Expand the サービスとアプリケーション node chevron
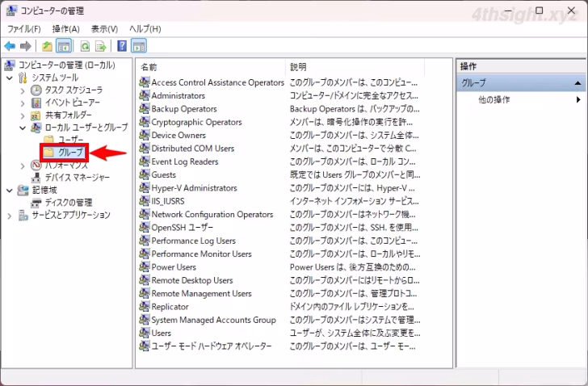This screenshot has height=386, width=588. 10,216
